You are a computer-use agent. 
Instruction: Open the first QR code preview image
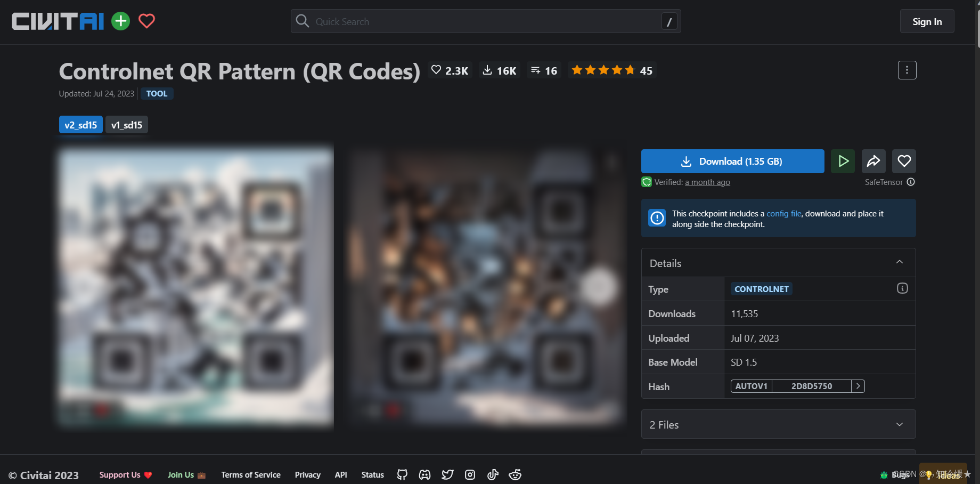pyautogui.click(x=196, y=287)
